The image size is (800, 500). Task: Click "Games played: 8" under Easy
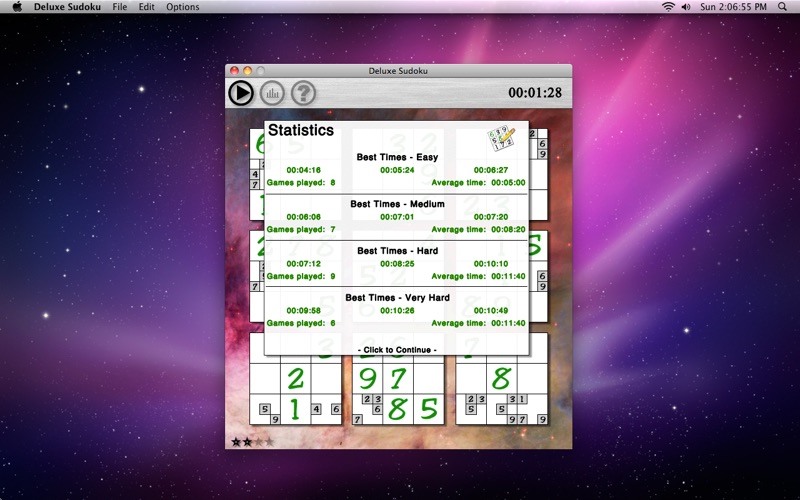(x=301, y=183)
